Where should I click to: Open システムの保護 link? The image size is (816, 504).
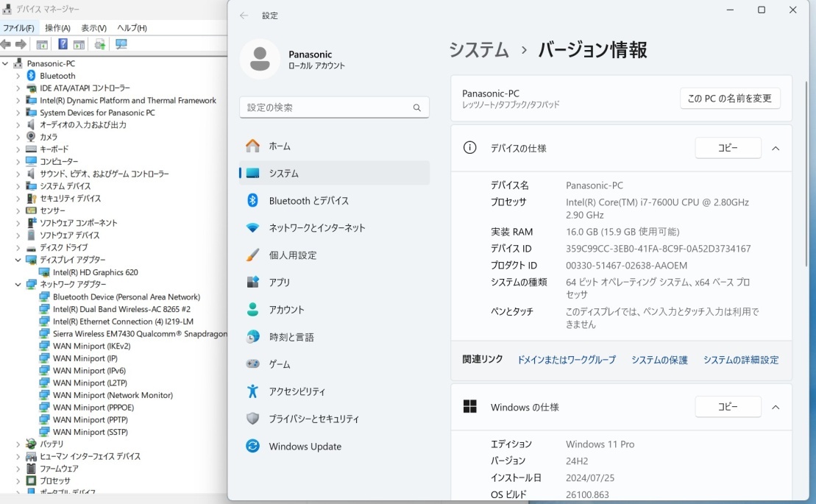pyautogui.click(x=659, y=359)
